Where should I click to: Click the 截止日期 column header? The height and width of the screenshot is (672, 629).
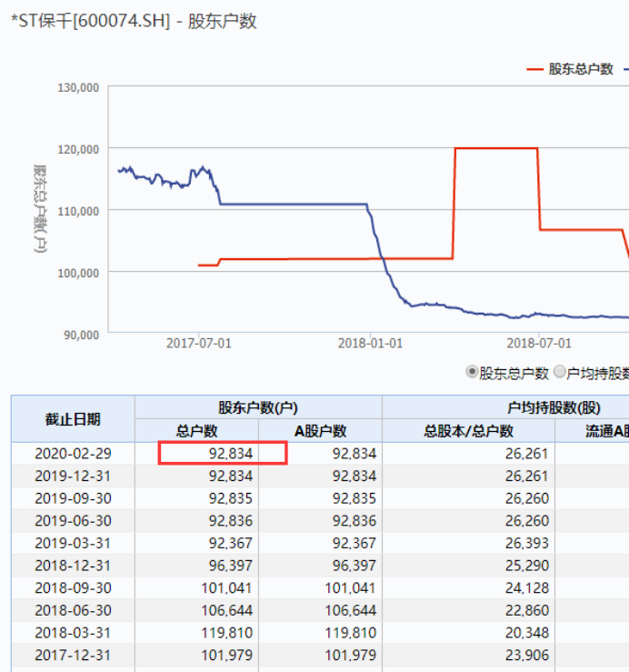[73, 418]
